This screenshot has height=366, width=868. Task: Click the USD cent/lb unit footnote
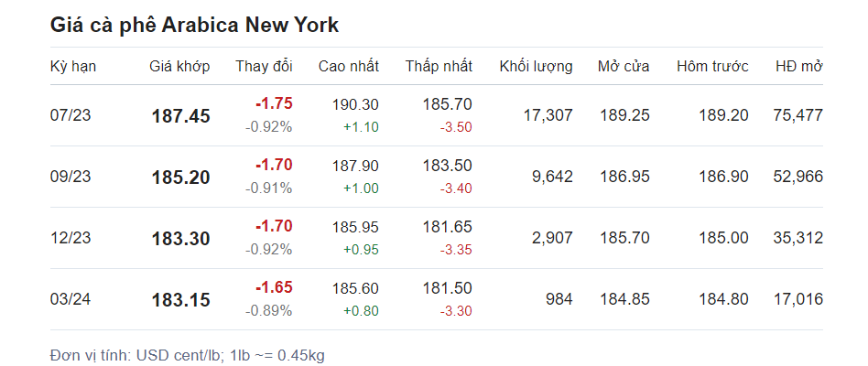187,354
